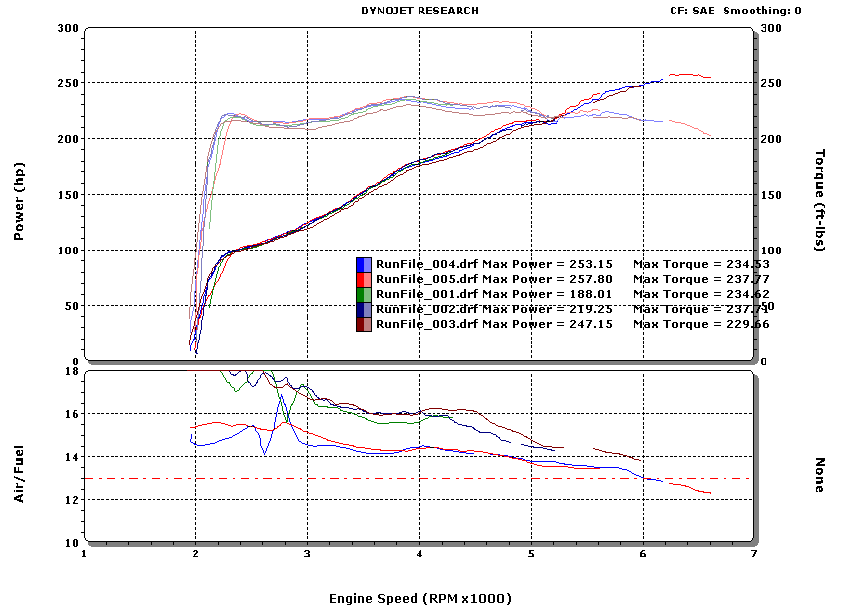Click the navy RunFile_002.drf color swatch
Screen dimensions: 842x615
click(x=364, y=310)
